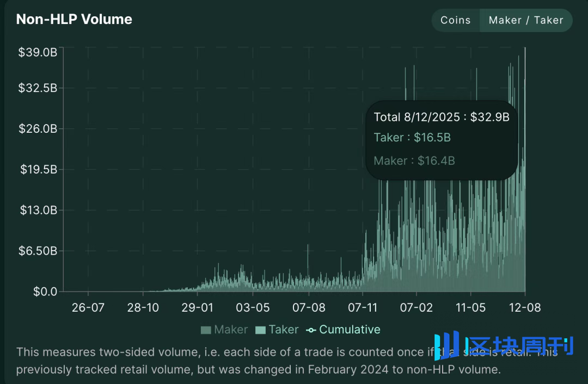
Task: Click the Taker legend color square
Action: tap(260, 330)
